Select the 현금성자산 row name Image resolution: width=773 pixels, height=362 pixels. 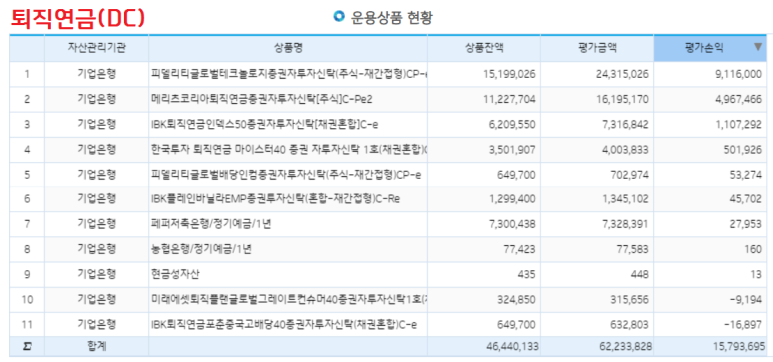[x=175, y=274]
